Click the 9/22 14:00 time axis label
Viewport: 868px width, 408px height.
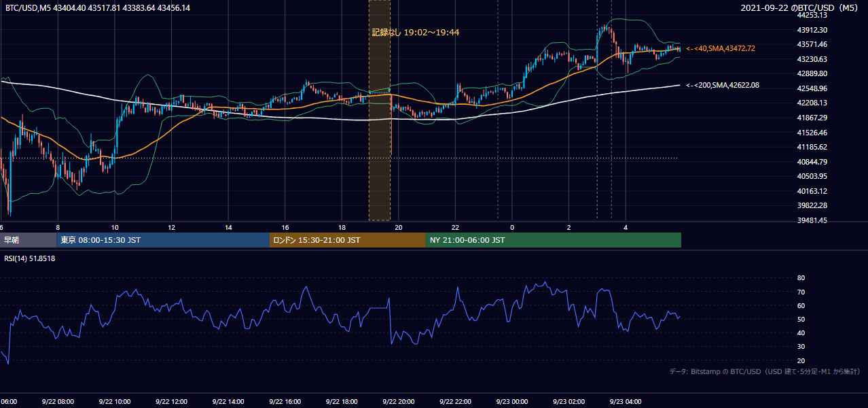(228, 402)
